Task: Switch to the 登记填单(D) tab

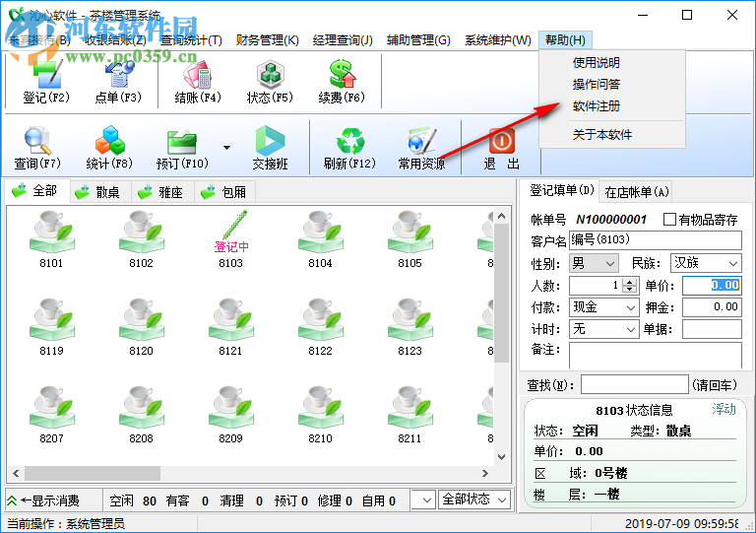Action: (x=561, y=190)
